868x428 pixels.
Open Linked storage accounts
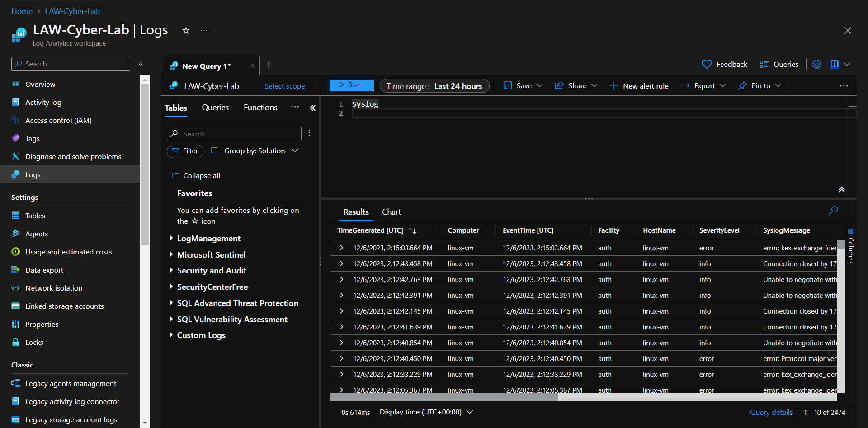[65, 306]
